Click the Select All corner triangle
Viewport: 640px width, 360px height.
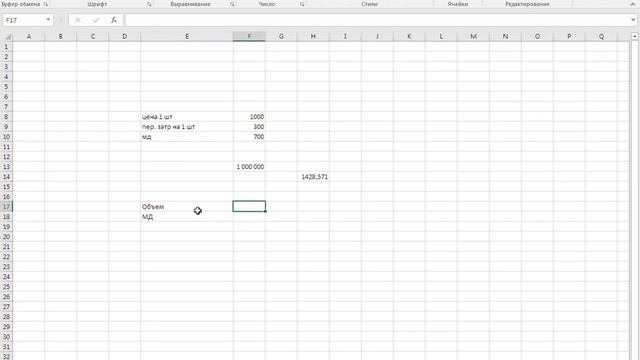coord(7,37)
